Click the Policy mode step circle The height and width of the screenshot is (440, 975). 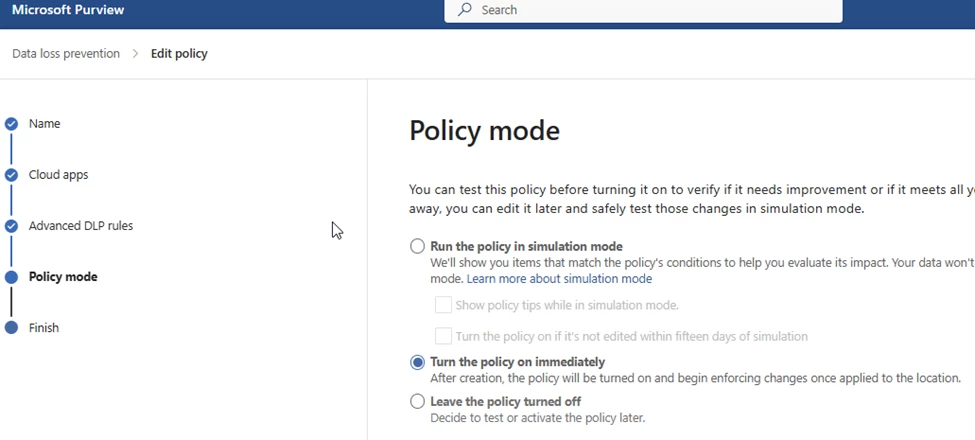[x=11, y=277]
